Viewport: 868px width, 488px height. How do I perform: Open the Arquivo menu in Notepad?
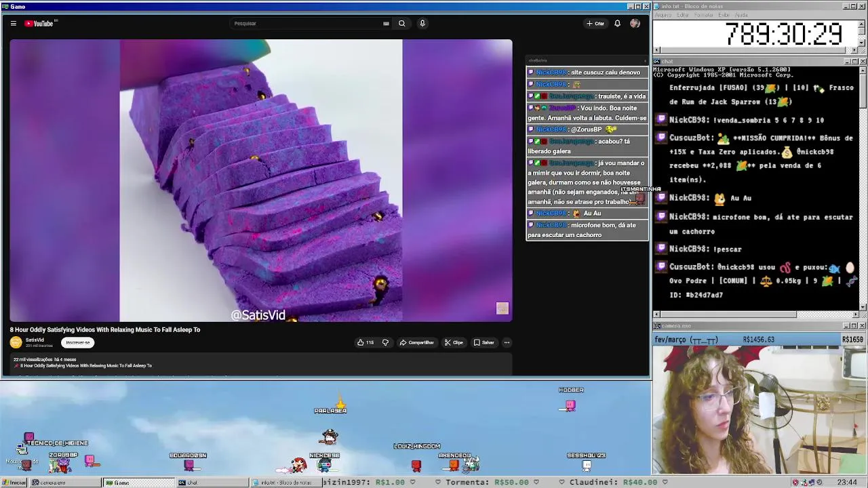click(x=663, y=15)
